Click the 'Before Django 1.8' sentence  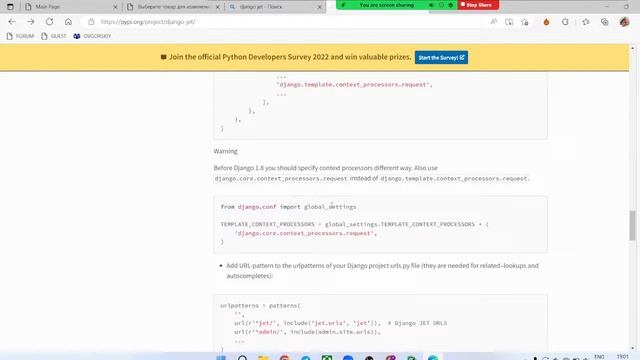coord(325,168)
